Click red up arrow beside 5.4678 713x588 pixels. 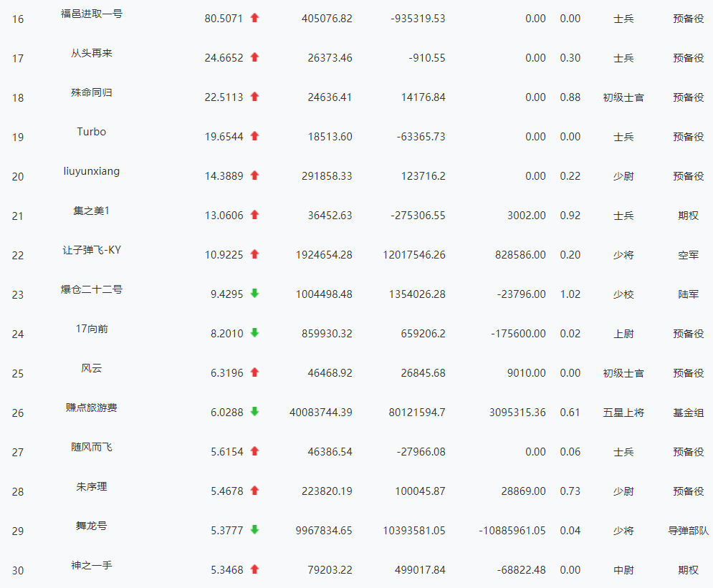[254, 491]
